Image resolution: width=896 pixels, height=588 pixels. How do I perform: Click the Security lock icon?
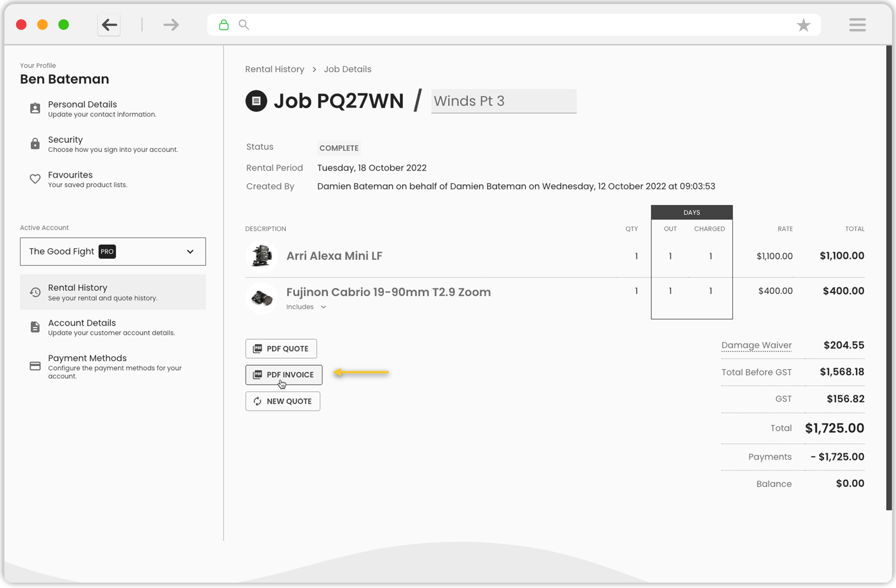coord(34,143)
